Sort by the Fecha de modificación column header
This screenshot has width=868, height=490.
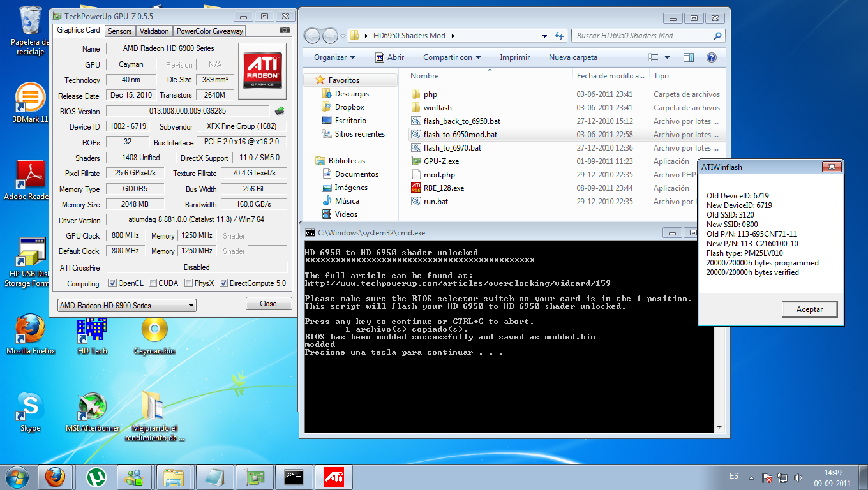611,76
